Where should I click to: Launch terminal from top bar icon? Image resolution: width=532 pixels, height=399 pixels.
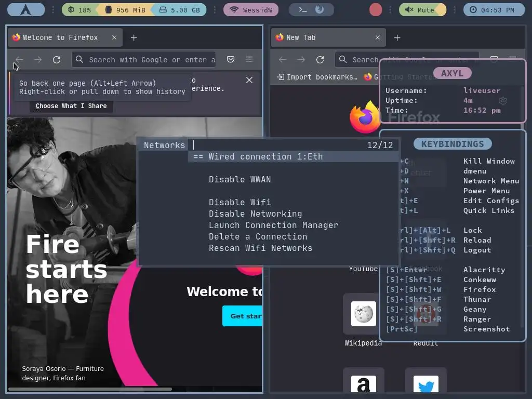pos(303,10)
